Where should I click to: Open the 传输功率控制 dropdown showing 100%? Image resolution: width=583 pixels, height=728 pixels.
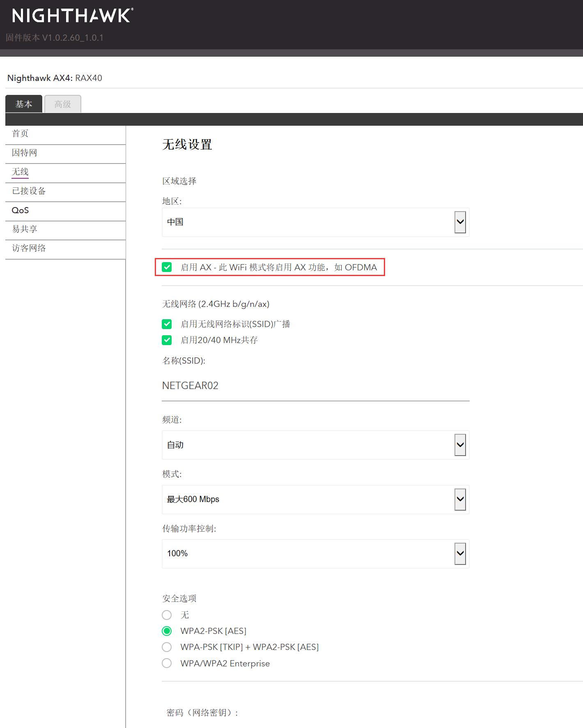[315, 554]
